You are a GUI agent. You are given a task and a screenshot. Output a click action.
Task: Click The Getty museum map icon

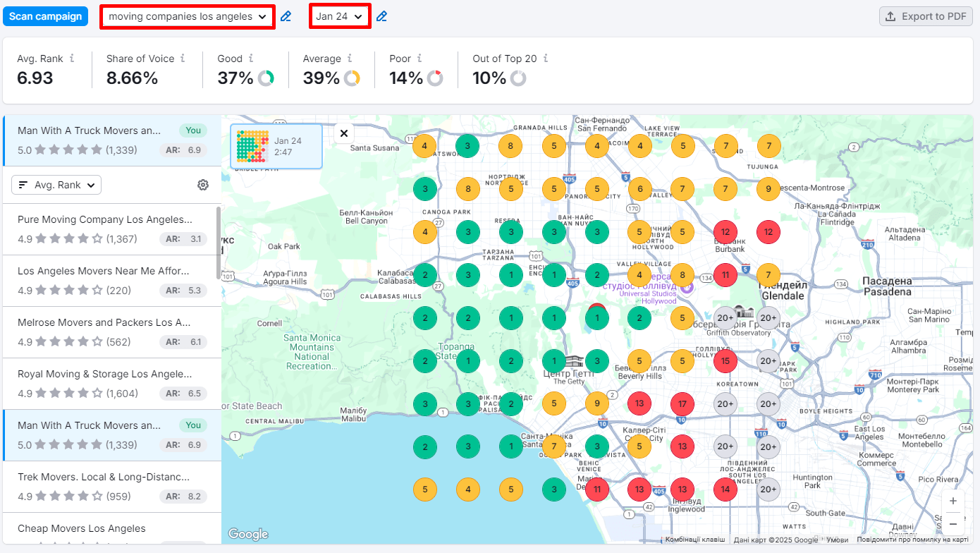[x=575, y=361]
